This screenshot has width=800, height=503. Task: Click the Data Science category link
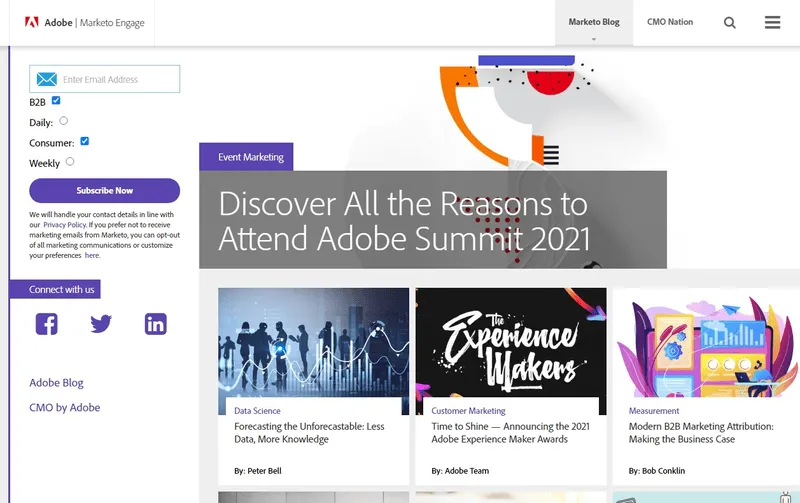(x=257, y=411)
